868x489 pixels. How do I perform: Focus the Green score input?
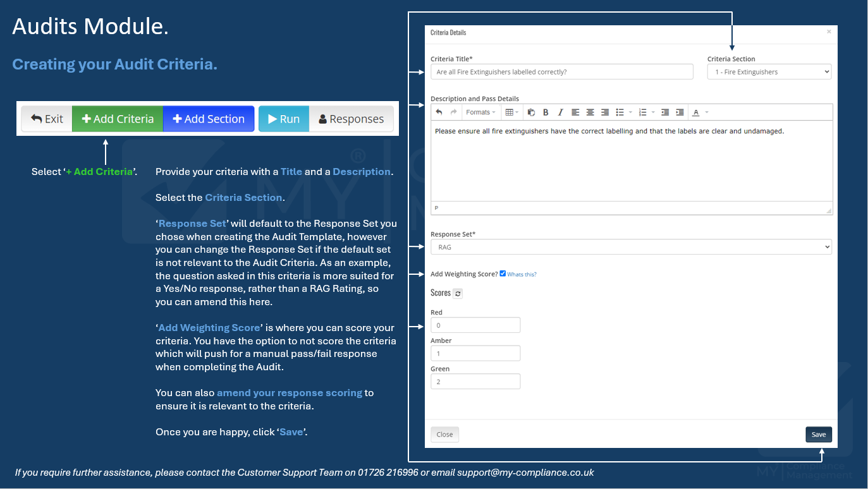point(475,382)
